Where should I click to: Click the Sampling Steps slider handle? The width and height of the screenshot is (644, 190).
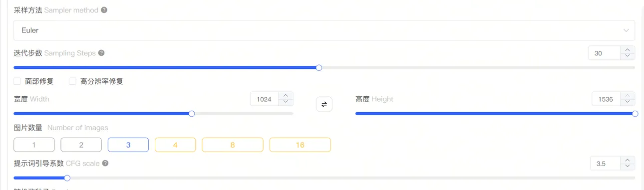[319, 68]
